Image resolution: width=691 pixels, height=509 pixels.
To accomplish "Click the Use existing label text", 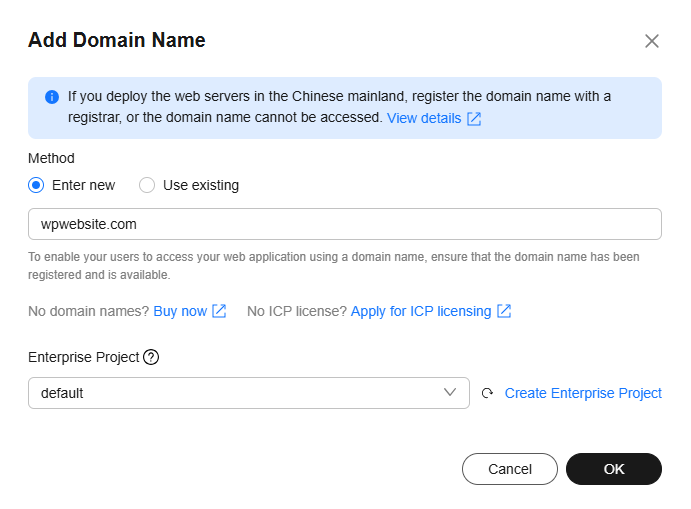I will (x=201, y=185).
